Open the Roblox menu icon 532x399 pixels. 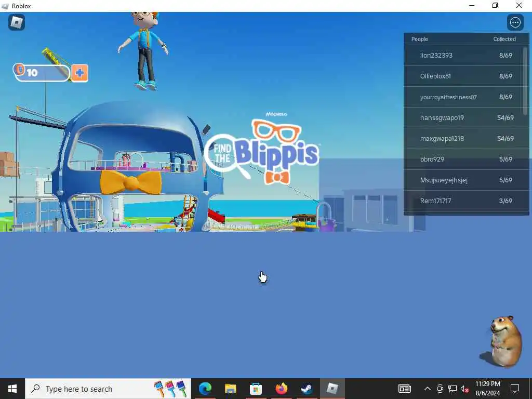tap(17, 22)
